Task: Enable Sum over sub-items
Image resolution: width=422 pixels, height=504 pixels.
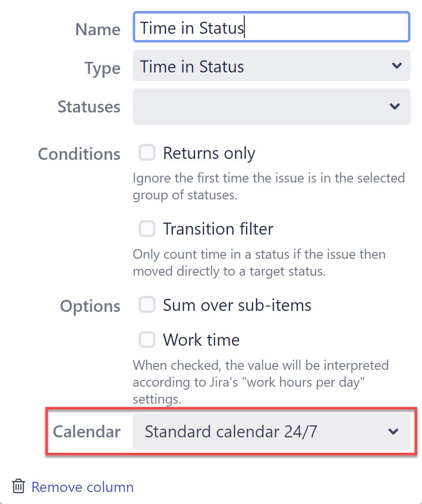Action: [147, 305]
